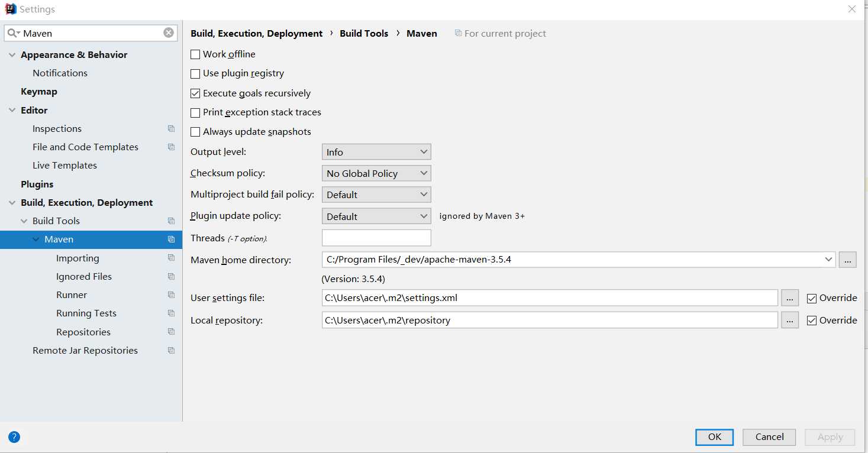This screenshot has width=868, height=453.
Task: Enable Always update snapshots checkbox
Action: click(195, 132)
